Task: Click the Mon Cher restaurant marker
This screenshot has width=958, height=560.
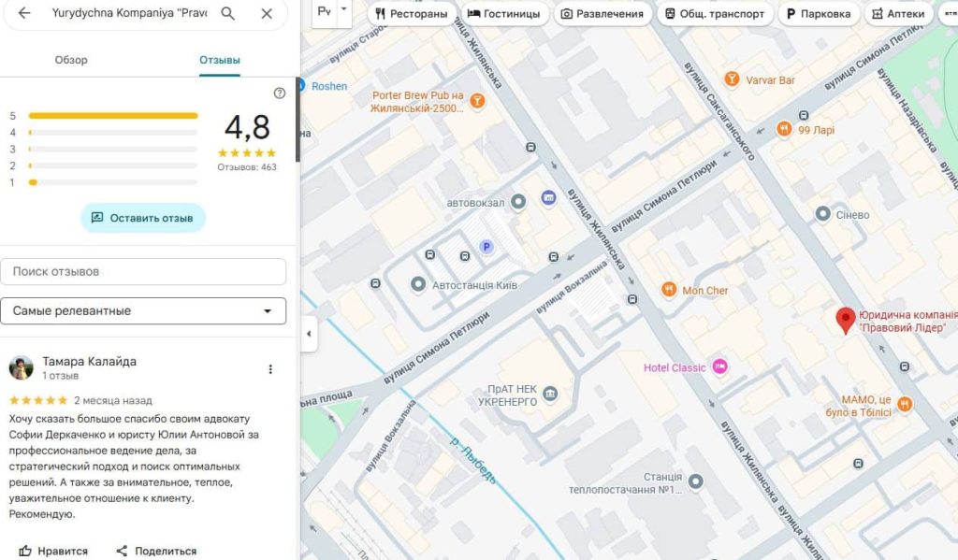Action: (669, 290)
